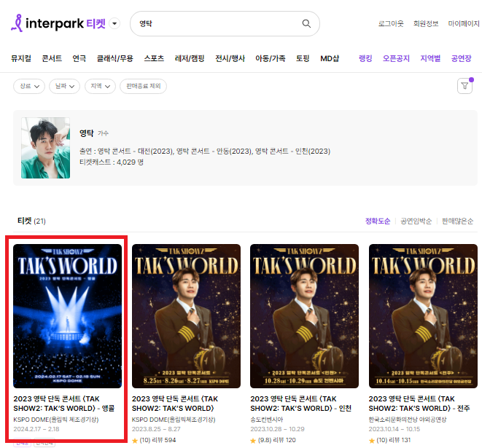The image size is (482, 448).
Task: Click the 한국소리문화의전당 야외공연장 venue text
Action: point(408,420)
